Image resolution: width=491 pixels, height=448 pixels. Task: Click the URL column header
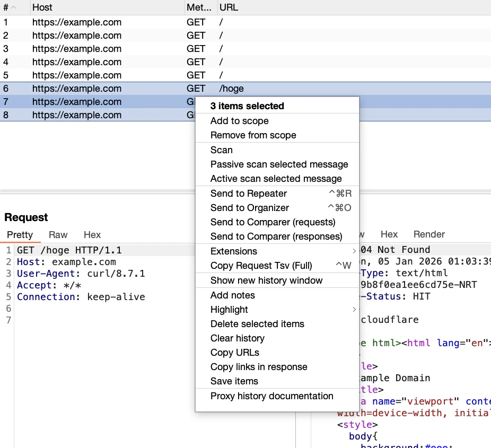(x=354, y=7)
